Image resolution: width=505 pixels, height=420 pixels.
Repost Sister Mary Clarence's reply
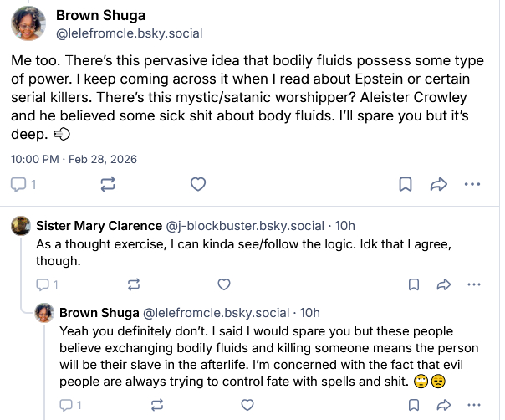[133, 284]
